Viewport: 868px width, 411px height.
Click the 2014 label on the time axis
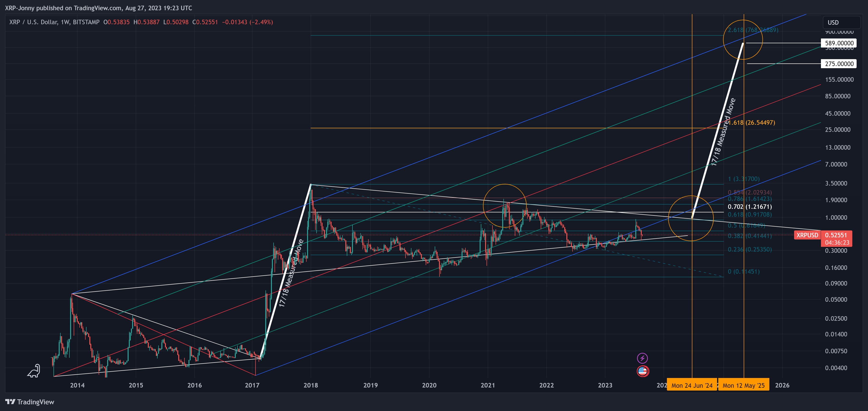tap(77, 385)
